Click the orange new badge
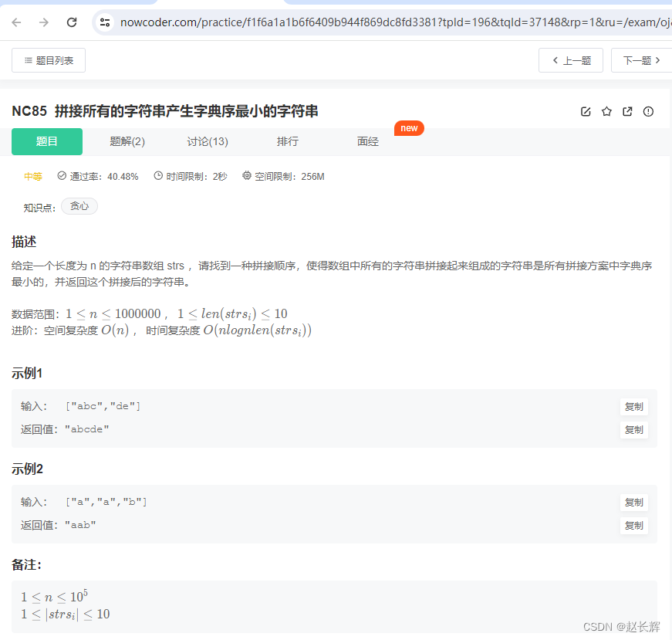This screenshot has width=672, height=640. pyautogui.click(x=409, y=128)
